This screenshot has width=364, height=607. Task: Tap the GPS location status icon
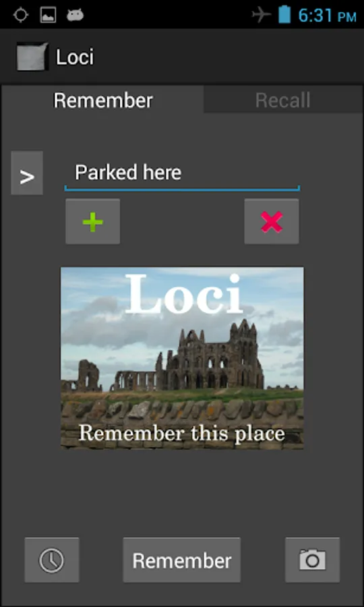click(x=20, y=15)
